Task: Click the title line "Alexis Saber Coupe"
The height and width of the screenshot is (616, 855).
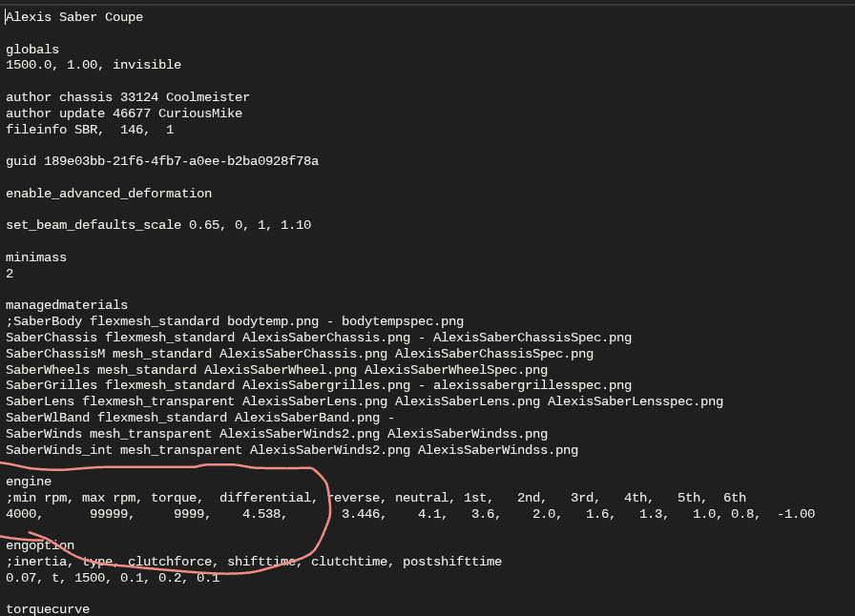Action: pyautogui.click(x=74, y=17)
